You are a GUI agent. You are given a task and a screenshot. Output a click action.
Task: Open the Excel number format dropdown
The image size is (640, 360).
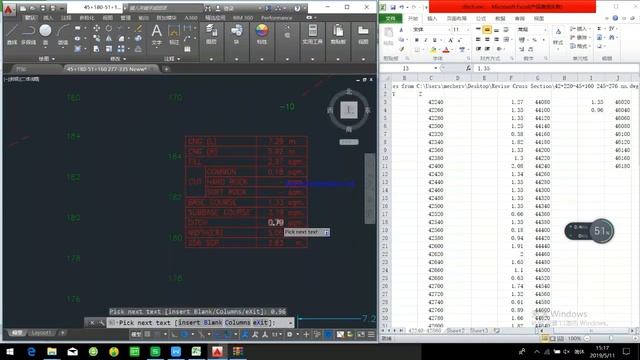tap(545, 30)
